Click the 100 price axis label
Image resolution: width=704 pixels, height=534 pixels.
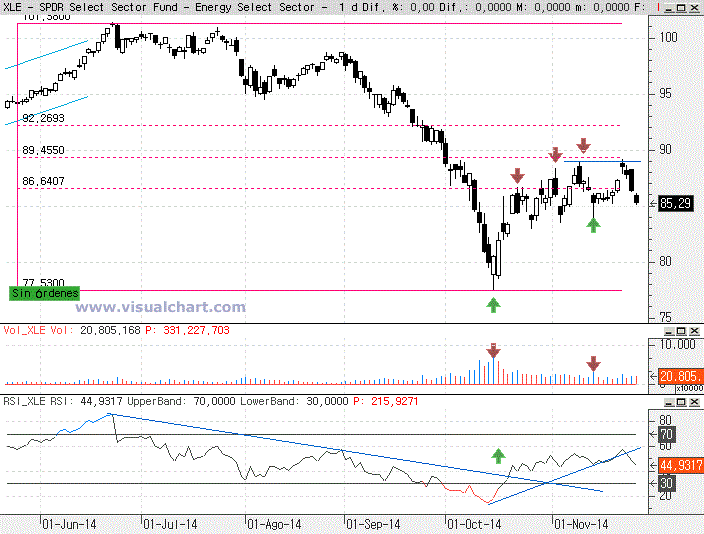668,37
